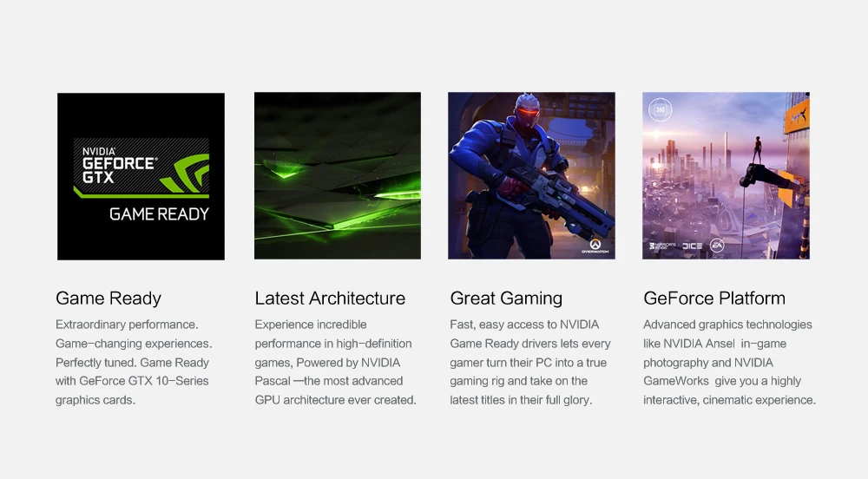Open the Overwatch soldier gaming image
The height and width of the screenshot is (479, 868).
pos(531,176)
